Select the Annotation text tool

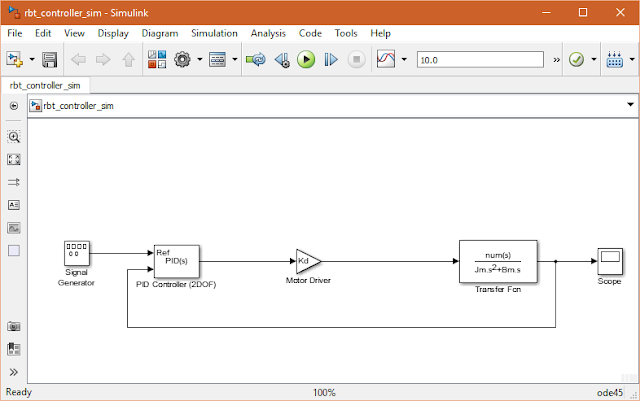[x=14, y=205]
